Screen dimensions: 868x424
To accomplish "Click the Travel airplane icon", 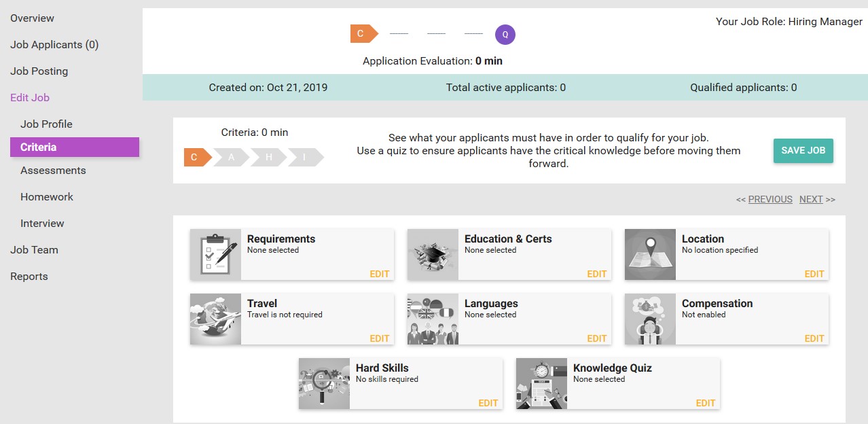I will point(215,319).
